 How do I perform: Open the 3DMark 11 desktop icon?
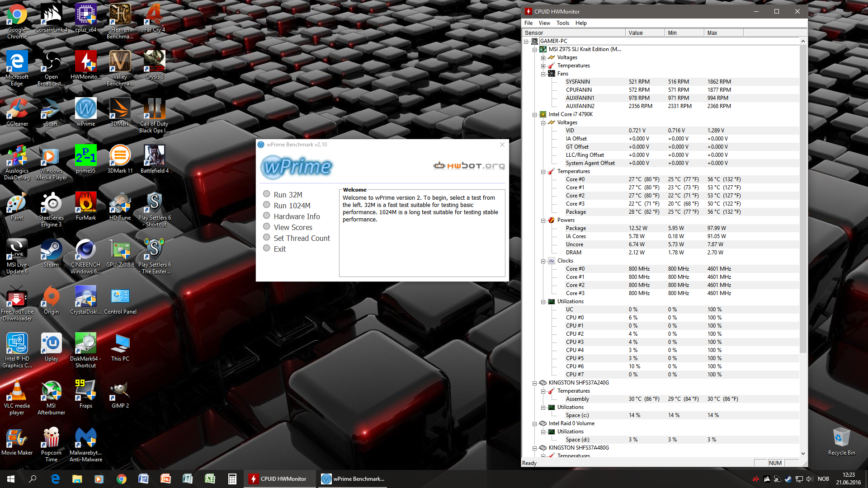(120, 159)
